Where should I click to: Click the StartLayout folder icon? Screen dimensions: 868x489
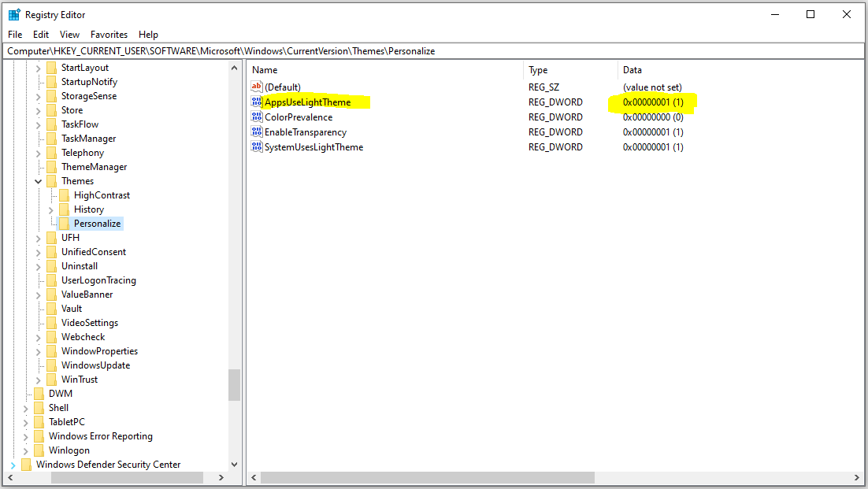pyautogui.click(x=51, y=68)
